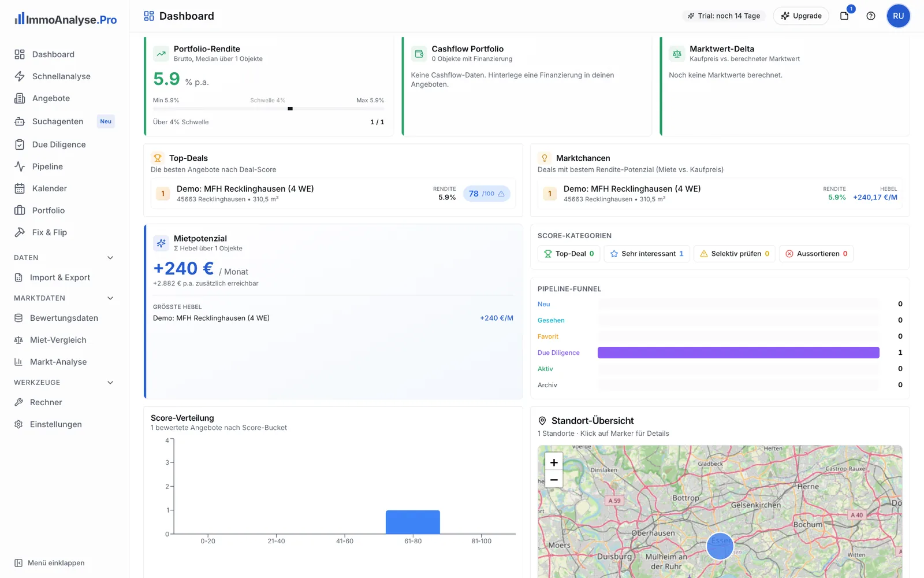Open the RU user avatar

(x=898, y=16)
